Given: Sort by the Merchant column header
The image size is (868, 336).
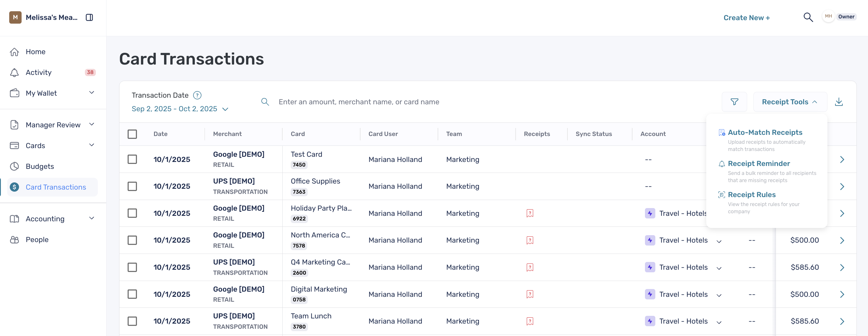Looking at the screenshot, I should (x=227, y=134).
